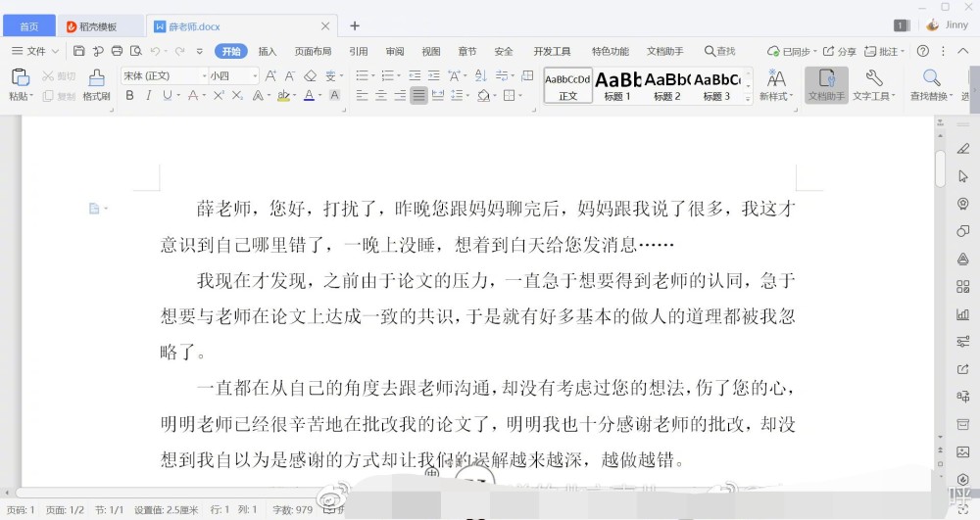The width and height of the screenshot is (980, 520).
Task: Click the text effects outlined A icon
Action: [x=258, y=96]
